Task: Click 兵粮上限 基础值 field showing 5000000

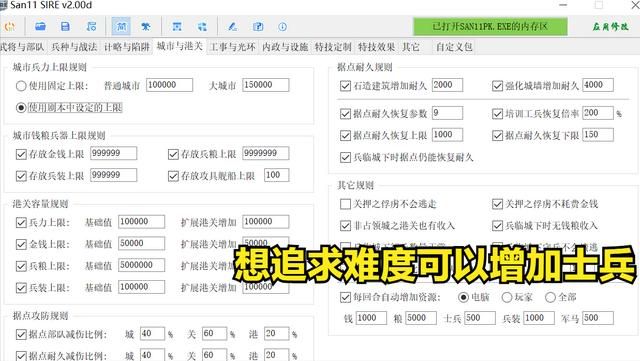Action: pyautogui.click(x=142, y=265)
